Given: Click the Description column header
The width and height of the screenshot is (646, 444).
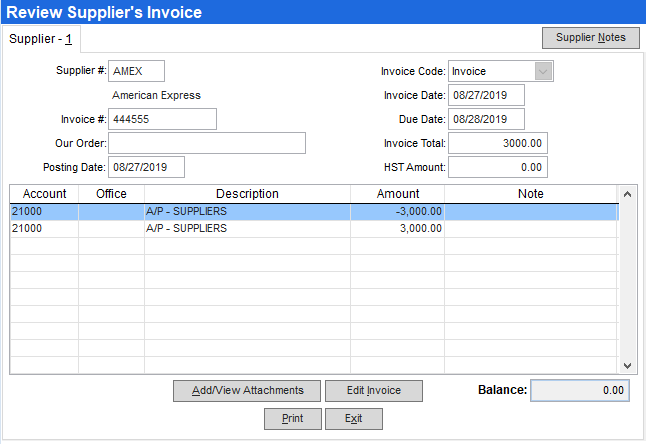Looking at the screenshot, I should click(247, 194).
